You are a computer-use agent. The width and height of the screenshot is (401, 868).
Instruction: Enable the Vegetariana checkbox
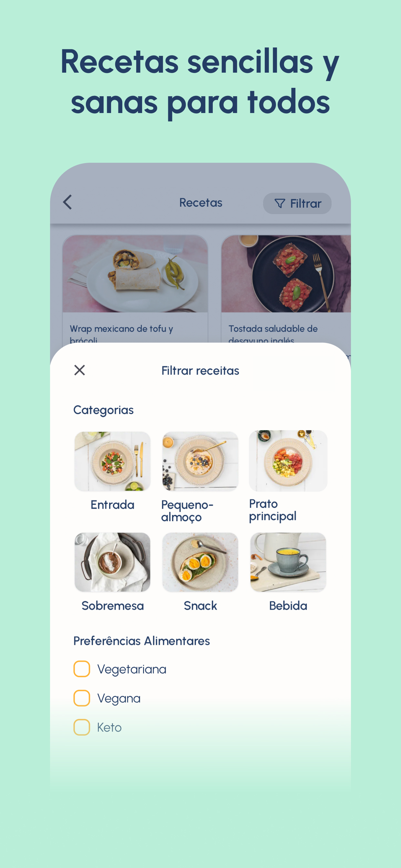click(82, 669)
